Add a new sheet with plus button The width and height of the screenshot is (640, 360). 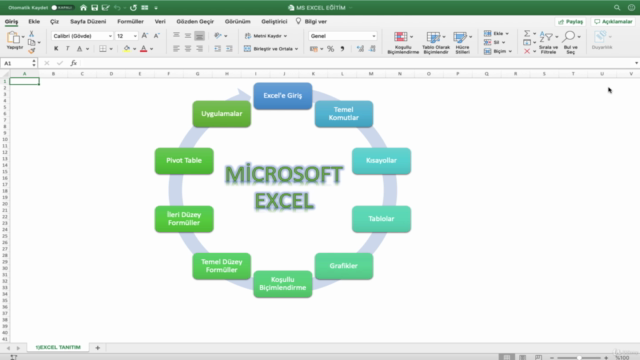tap(98, 347)
